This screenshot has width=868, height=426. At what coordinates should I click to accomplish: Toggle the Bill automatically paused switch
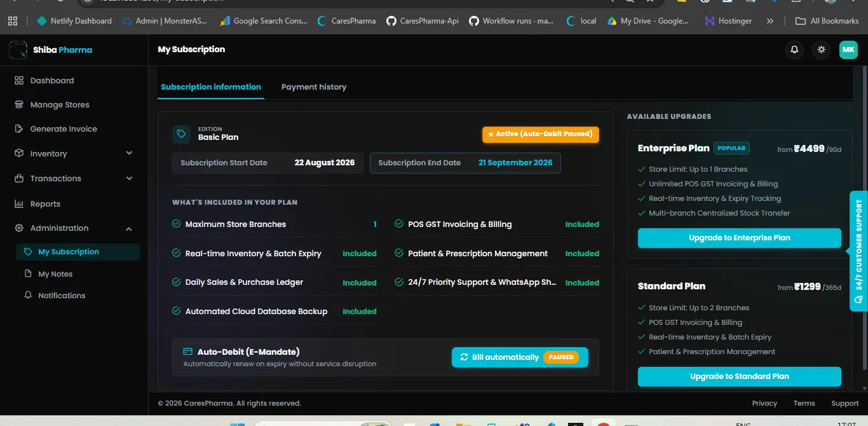click(520, 357)
